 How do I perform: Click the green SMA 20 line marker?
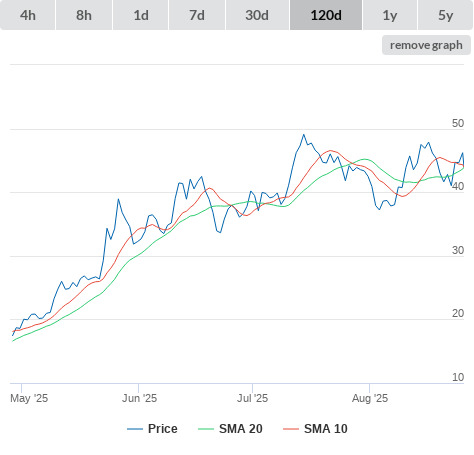(206, 429)
